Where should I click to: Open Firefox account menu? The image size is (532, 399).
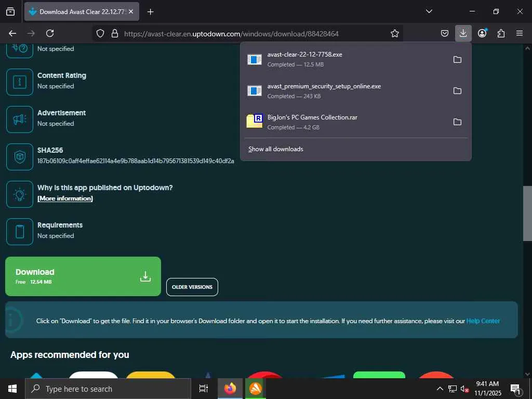tap(482, 33)
